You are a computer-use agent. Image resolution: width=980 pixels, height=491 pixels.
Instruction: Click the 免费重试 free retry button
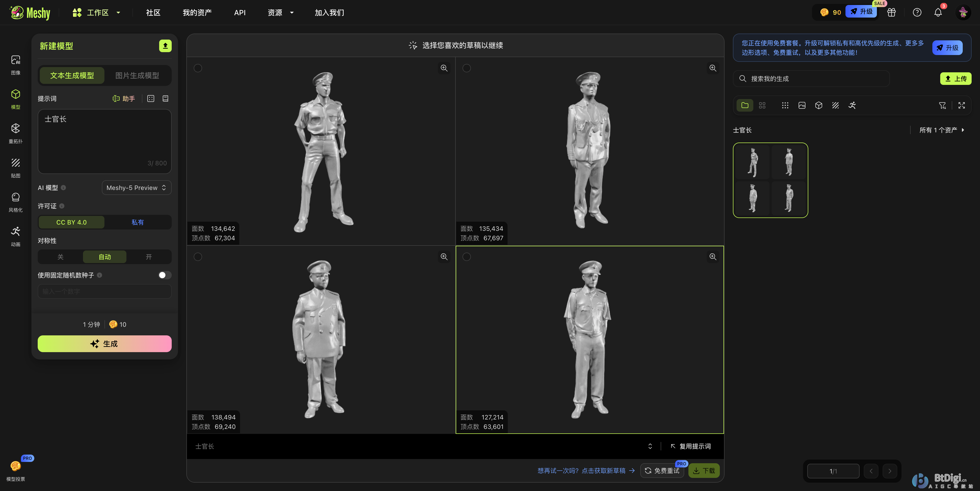pos(662,470)
